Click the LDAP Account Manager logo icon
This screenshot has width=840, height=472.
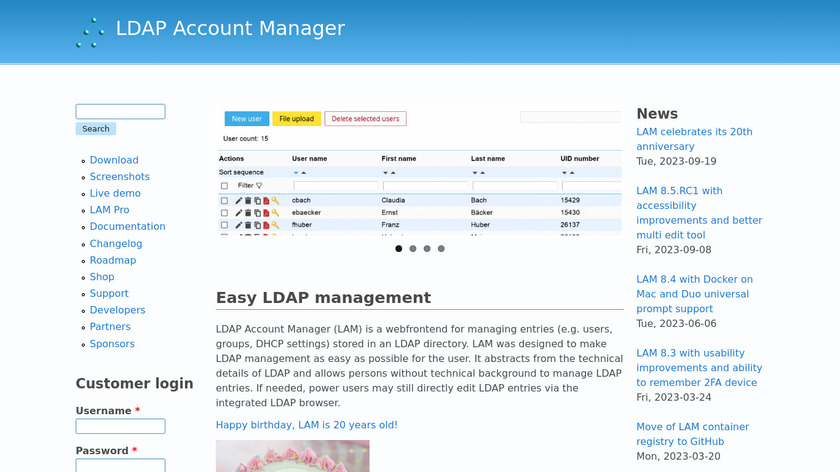(90, 33)
